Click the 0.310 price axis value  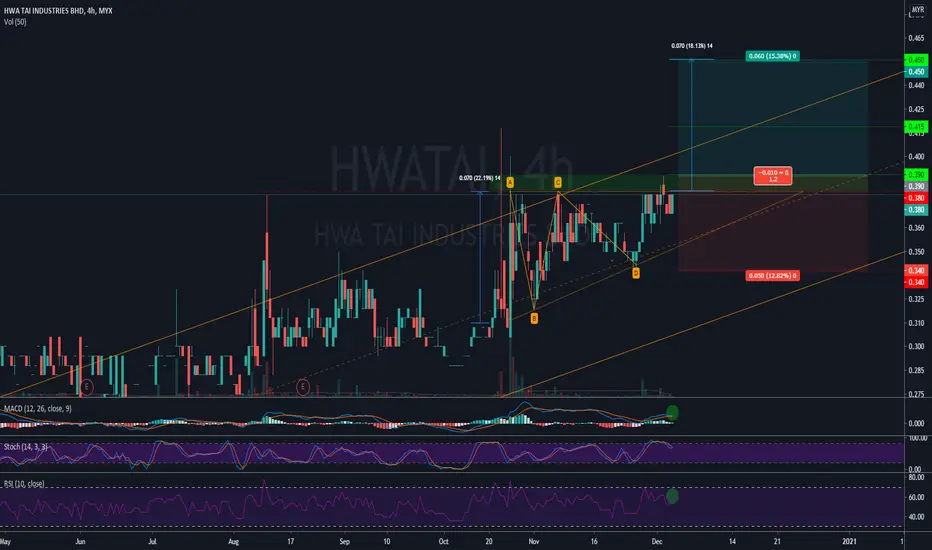click(x=916, y=323)
